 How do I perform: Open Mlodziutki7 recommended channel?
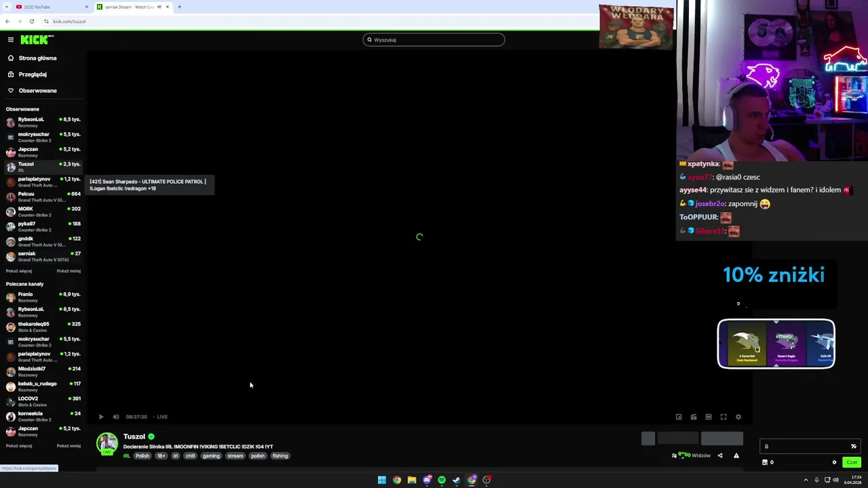point(43,371)
